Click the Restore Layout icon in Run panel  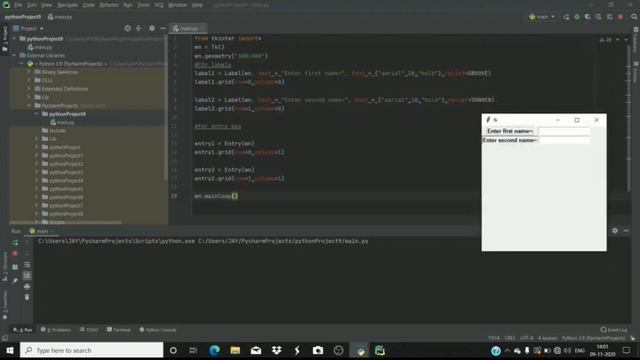click(x=15, y=267)
